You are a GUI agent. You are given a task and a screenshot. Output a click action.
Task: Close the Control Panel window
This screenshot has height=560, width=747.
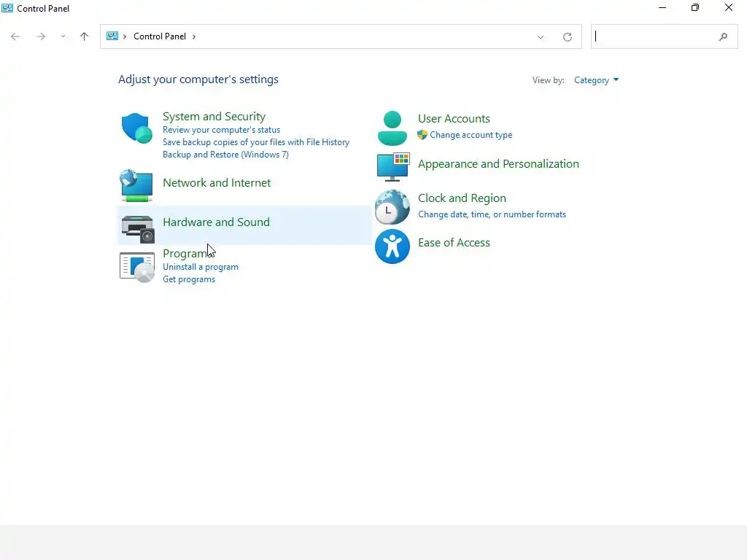[x=729, y=7]
